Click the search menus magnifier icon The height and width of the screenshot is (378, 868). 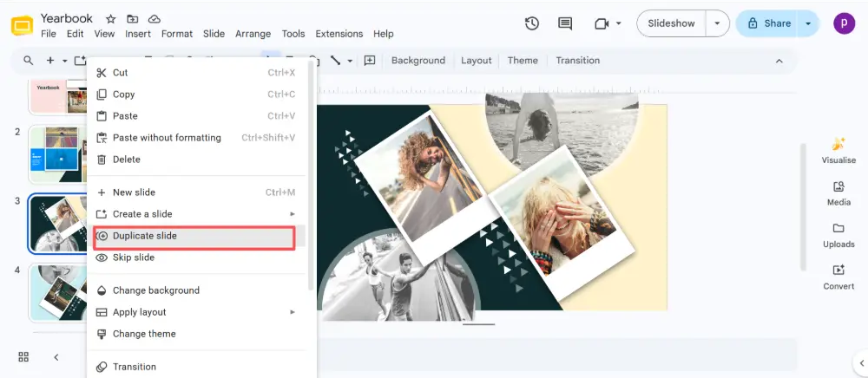29,61
